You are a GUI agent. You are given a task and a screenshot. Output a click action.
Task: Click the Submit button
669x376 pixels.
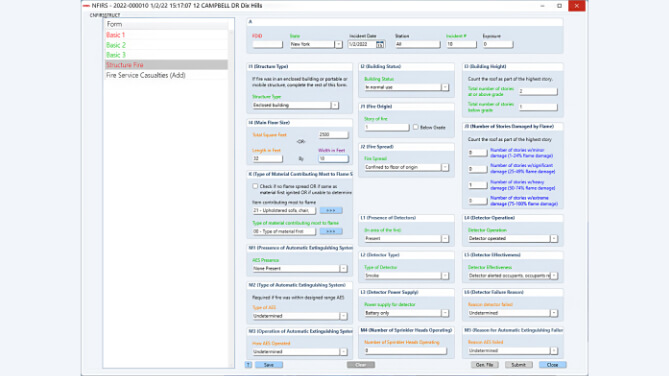(x=519, y=365)
